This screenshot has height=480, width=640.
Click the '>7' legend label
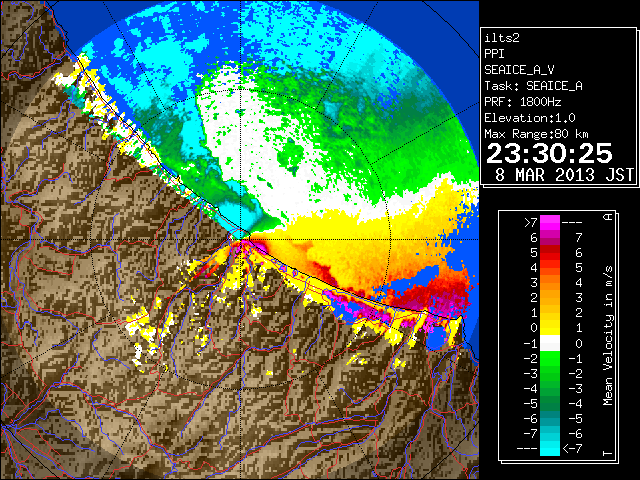coord(531,222)
